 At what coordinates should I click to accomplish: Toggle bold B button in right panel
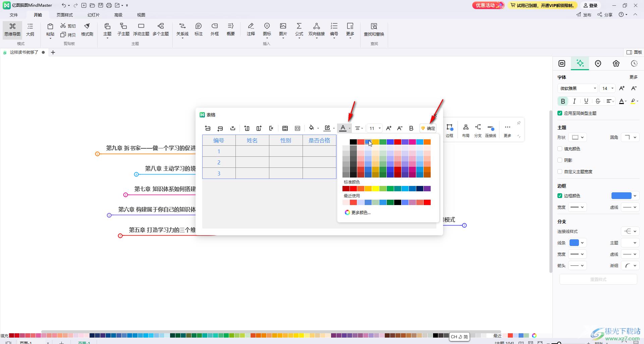(x=563, y=101)
